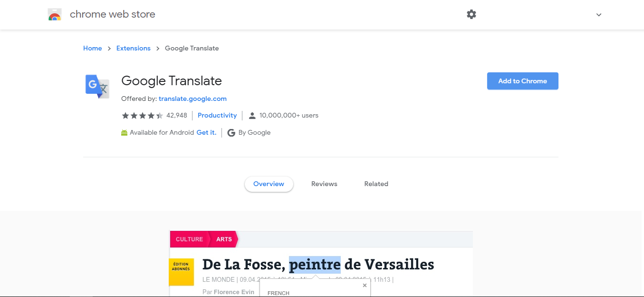
Task: Click 'Google Translate' breadcrumb text
Action: (192, 48)
